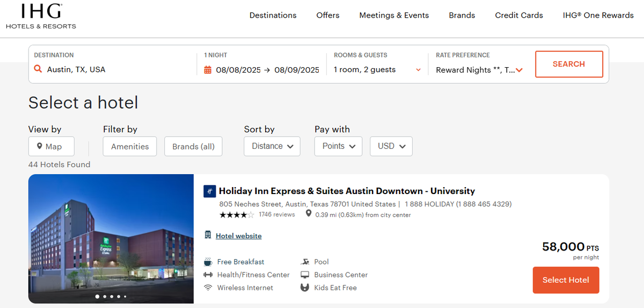Open the Hotel website link

(238, 236)
